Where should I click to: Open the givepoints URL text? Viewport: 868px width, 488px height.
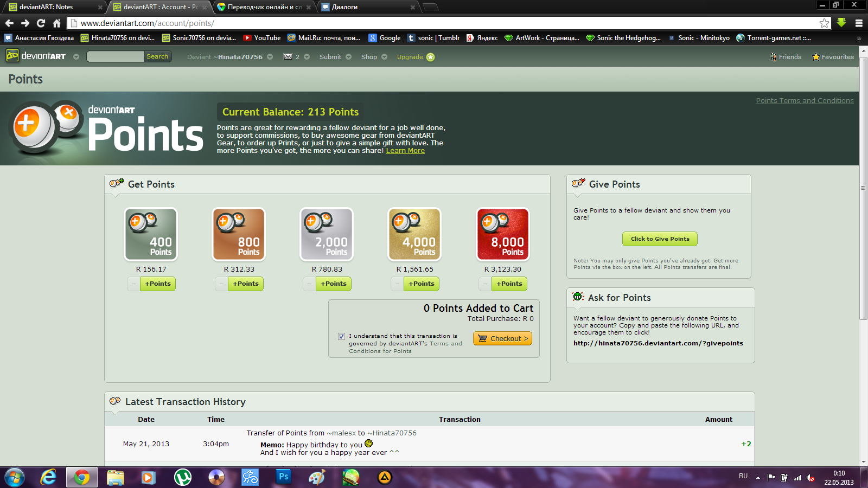[658, 343]
